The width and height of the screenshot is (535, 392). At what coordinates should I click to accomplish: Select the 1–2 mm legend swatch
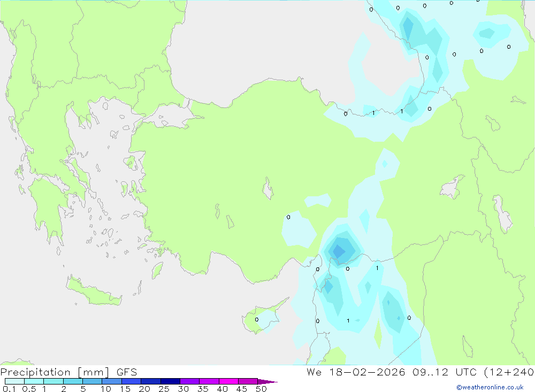pos(53,381)
